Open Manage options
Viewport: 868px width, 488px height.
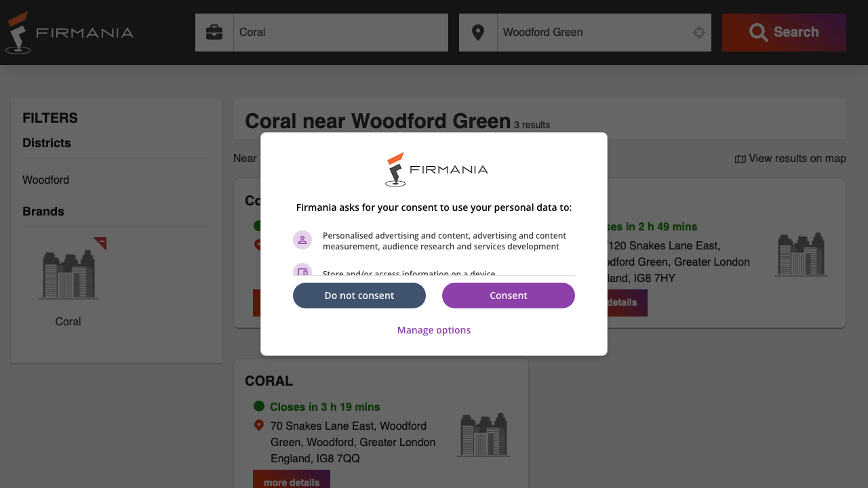click(x=433, y=329)
